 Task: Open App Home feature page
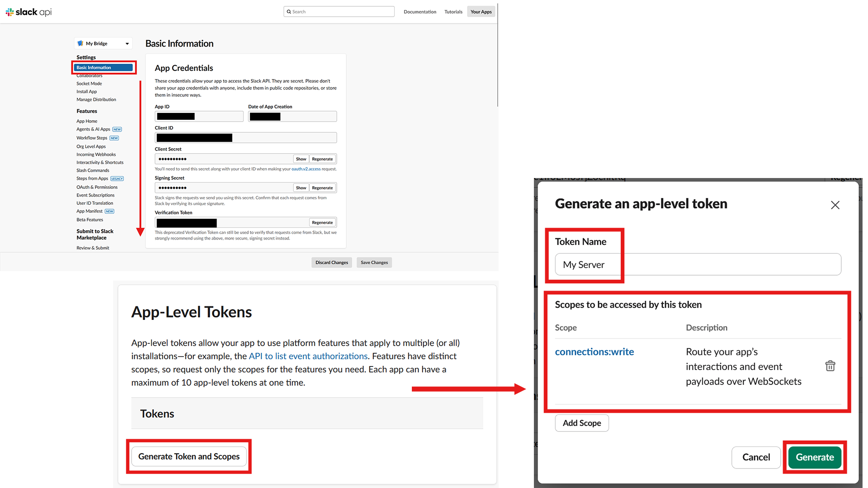click(x=87, y=121)
